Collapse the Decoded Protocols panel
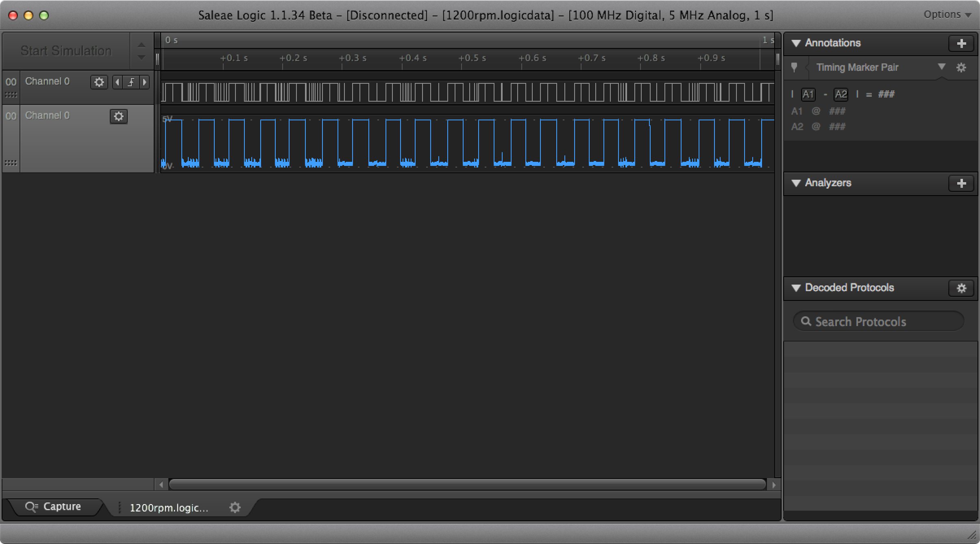Image resolution: width=980 pixels, height=544 pixels. [796, 288]
